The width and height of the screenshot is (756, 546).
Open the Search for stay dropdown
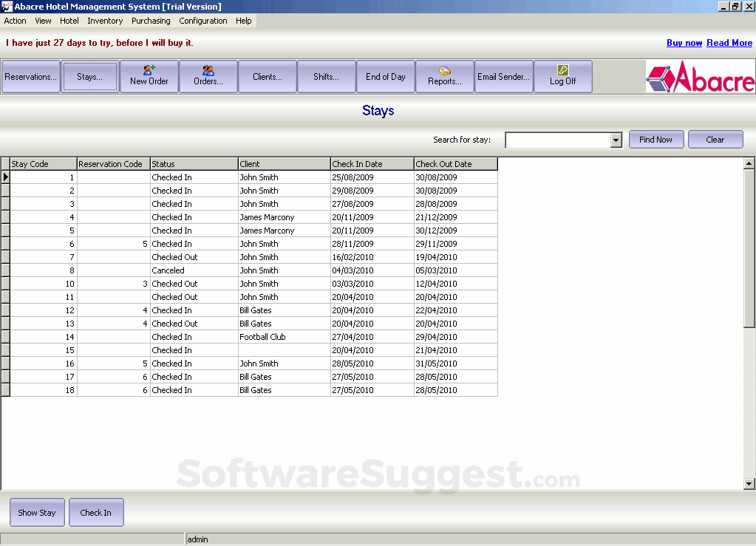[x=616, y=140]
